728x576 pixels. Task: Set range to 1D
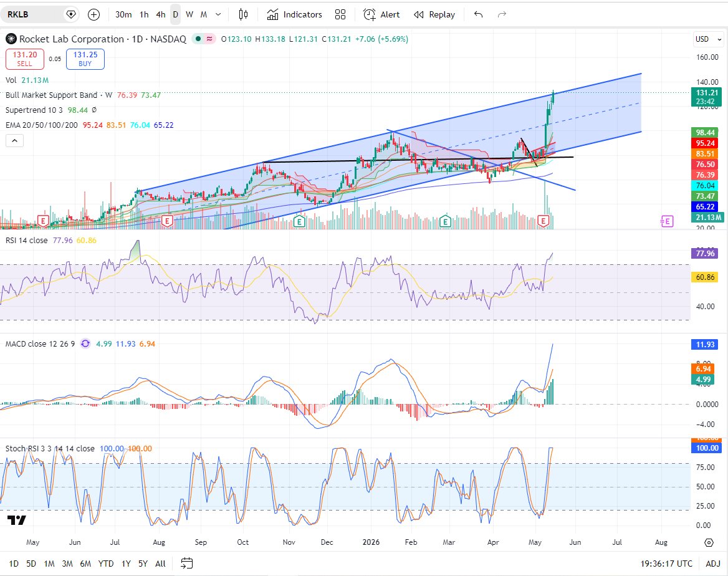(14, 564)
